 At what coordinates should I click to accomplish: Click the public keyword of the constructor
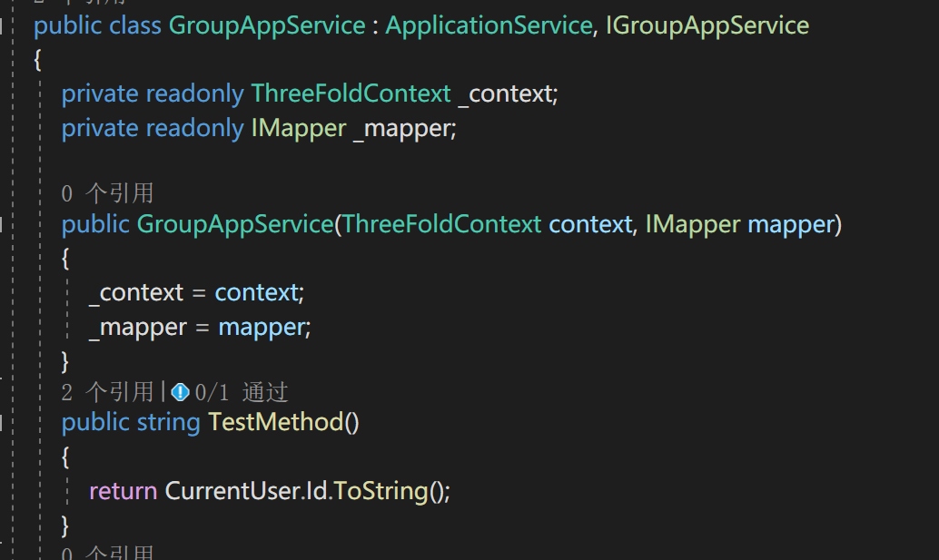95,224
